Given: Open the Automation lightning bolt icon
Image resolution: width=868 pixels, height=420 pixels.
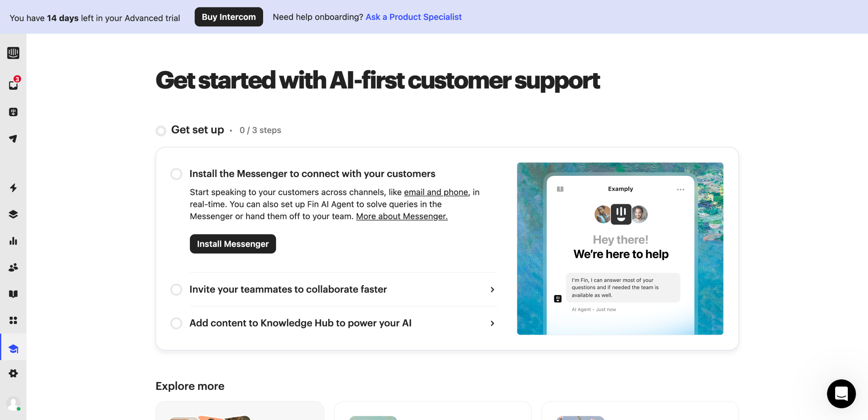Looking at the screenshot, I should click(13, 188).
